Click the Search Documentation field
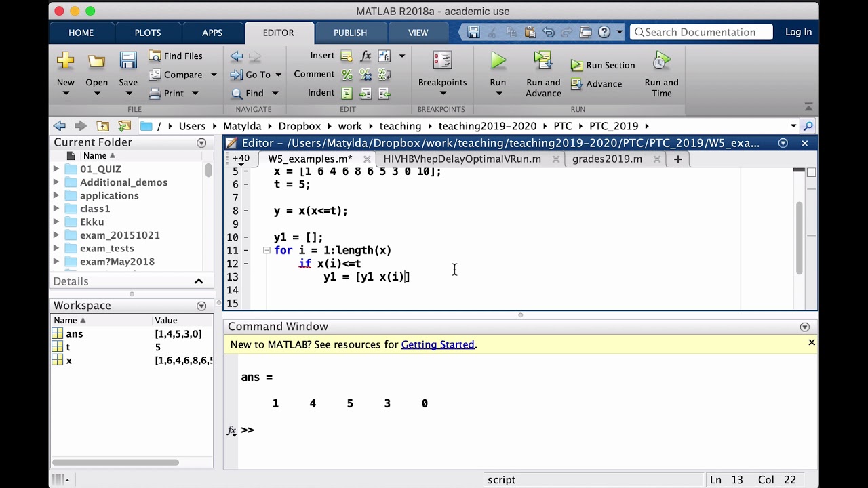This screenshot has height=488, width=868. 701,32
